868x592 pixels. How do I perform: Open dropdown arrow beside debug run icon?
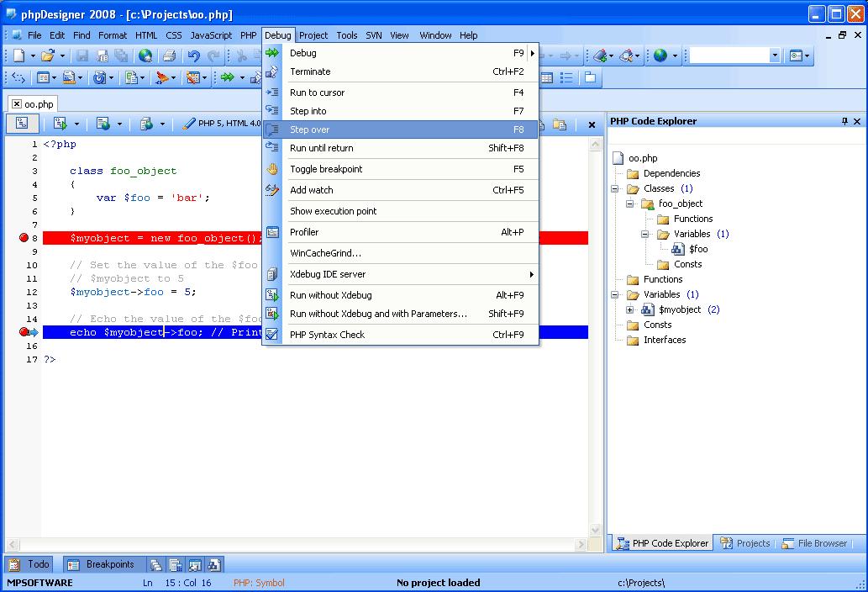point(242,77)
